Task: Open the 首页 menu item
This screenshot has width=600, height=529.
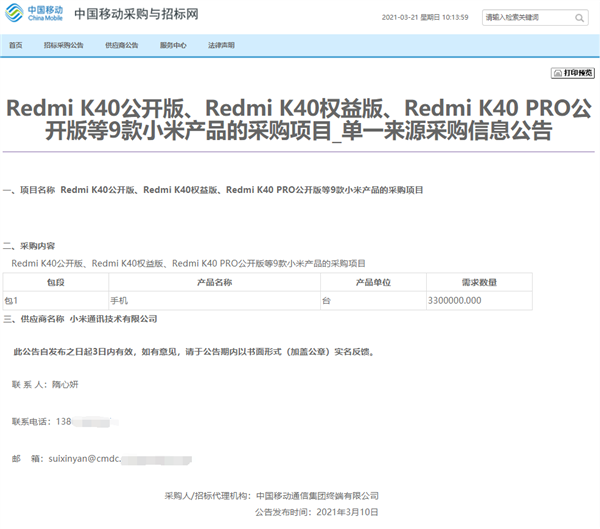Action: (16, 45)
